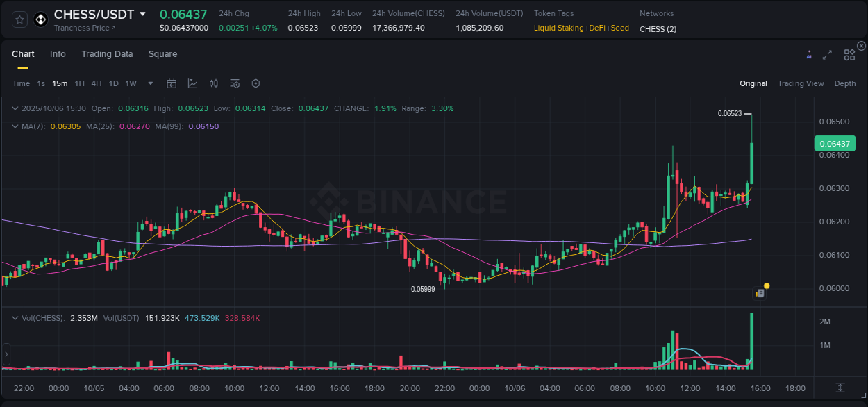This screenshot has height=407, width=868.
Task: Switch to the Trading Data tab
Action: [107, 54]
